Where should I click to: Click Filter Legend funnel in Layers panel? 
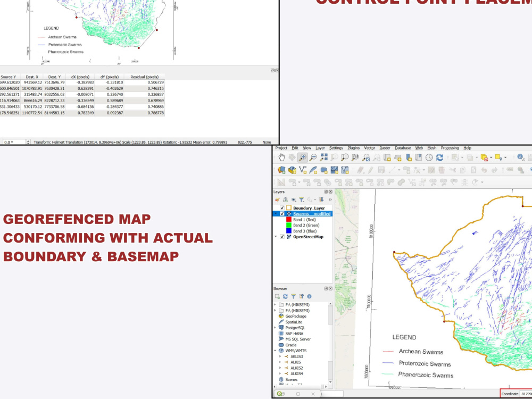[301, 200]
